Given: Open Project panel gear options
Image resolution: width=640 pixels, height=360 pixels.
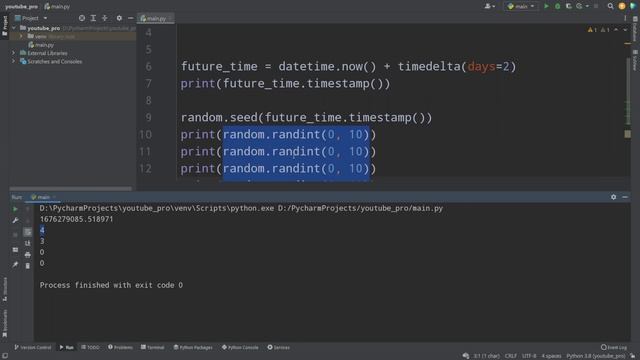Looking at the screenshot, I should coord(119,18).
